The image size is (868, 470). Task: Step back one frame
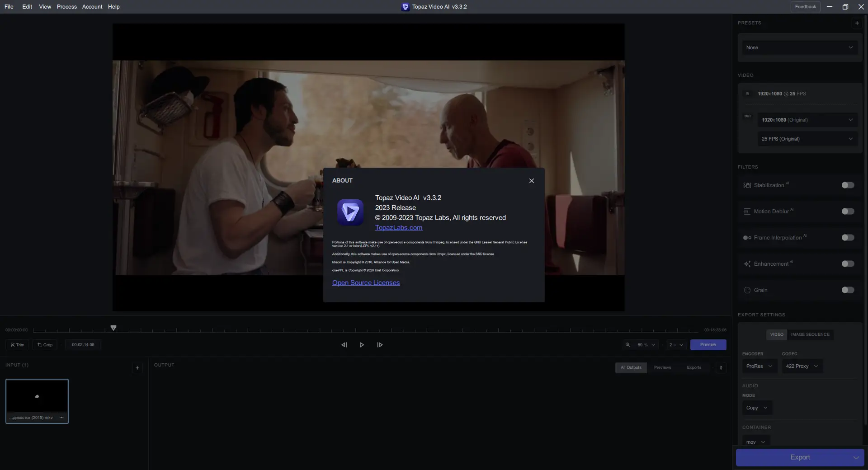344,345
